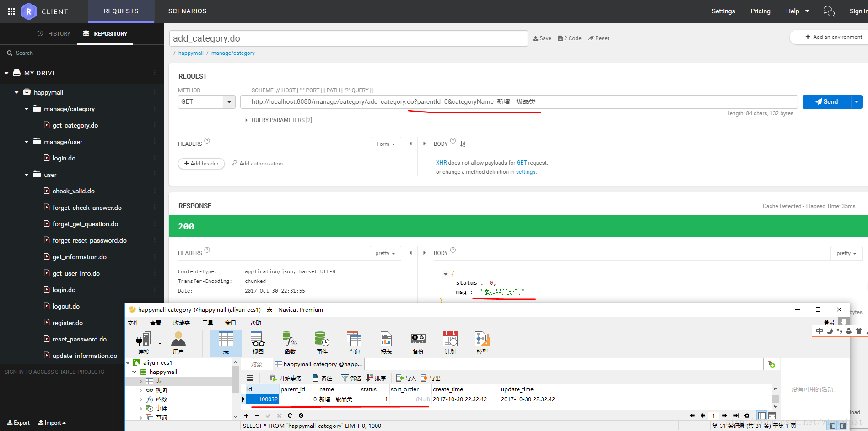This screenshot has width=868, height=431.
Task: Switch to REQUESTS tab
Action: 121,11
